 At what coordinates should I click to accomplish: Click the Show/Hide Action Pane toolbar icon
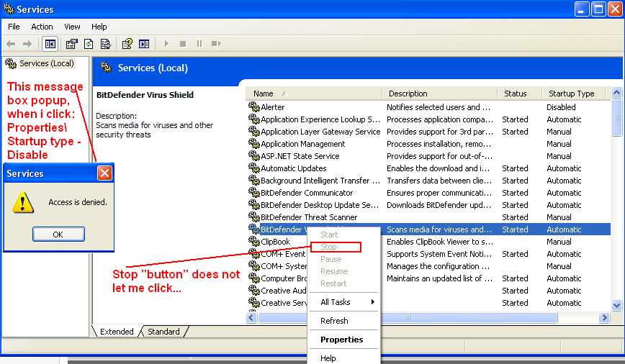144,44
